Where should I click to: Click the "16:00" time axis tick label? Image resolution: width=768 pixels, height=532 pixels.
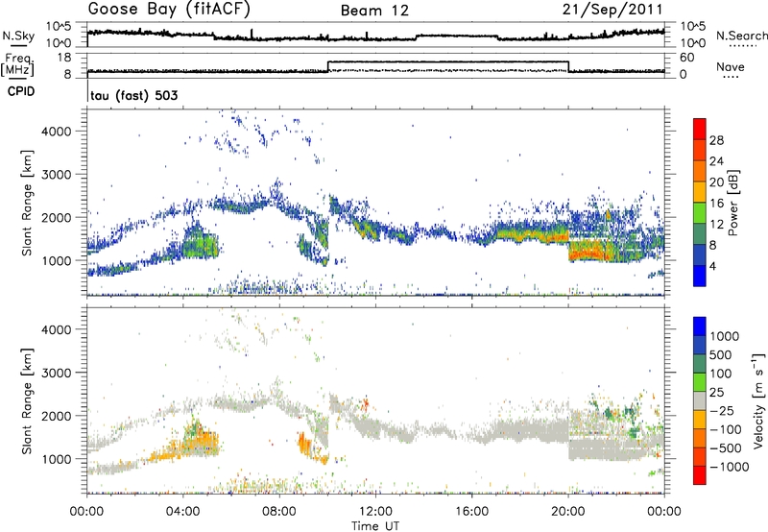471,512
